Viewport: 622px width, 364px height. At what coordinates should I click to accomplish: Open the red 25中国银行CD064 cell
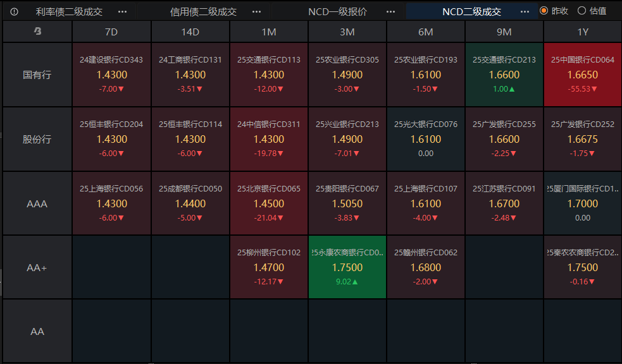coord(583,75)
